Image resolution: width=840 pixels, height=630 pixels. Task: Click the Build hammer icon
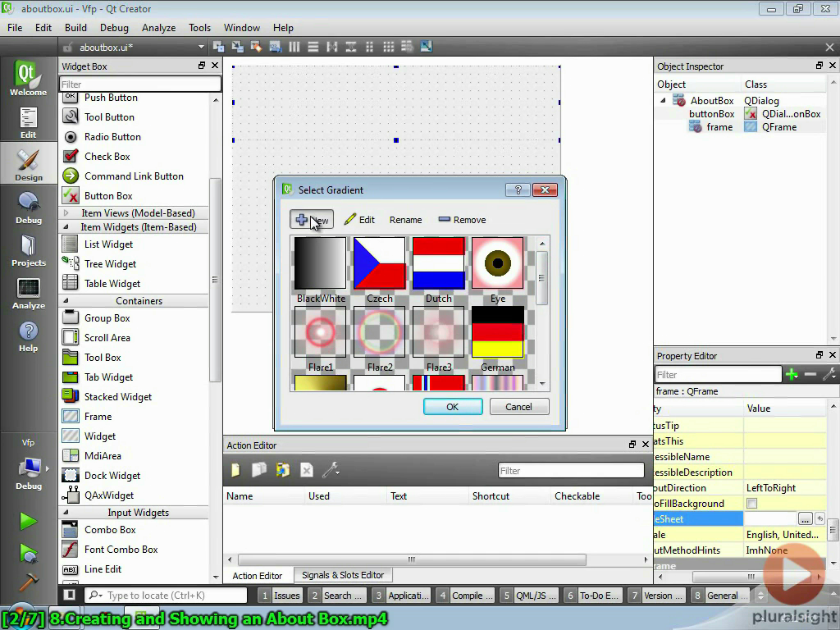tap(28, 582)
